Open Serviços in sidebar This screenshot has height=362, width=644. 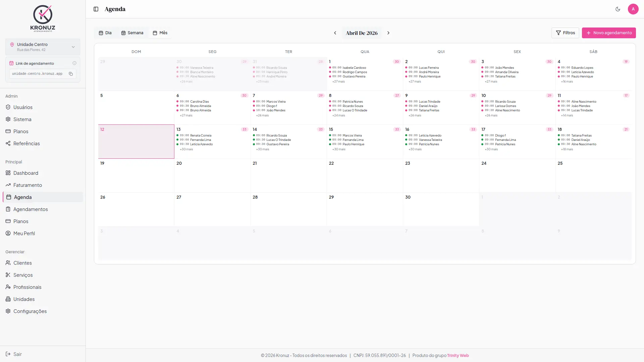coord(23,275)
